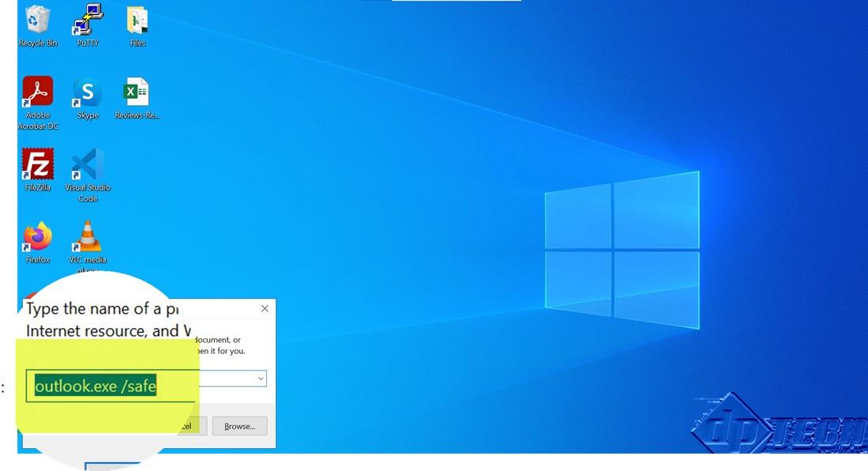The image size is (868, 471).
Task: Click the Browse... button in Run dialog
Action: (239, 427)
